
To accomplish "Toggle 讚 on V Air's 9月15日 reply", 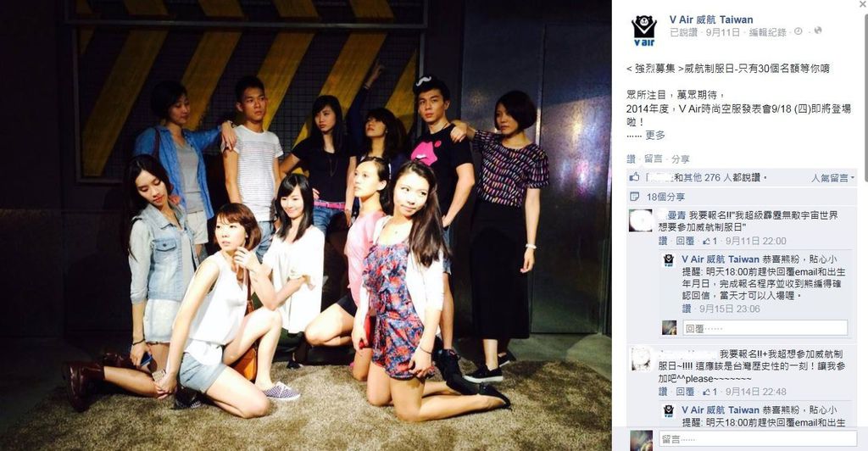I will [x=687, y=309].
